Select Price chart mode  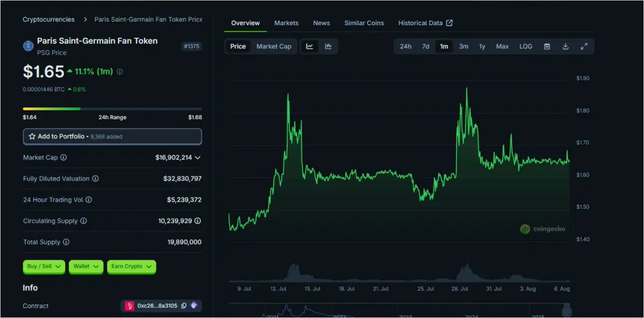238,46
